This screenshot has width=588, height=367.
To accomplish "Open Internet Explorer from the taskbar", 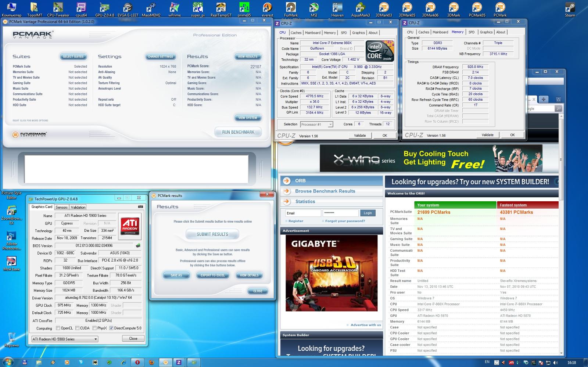I will (124, 362).
